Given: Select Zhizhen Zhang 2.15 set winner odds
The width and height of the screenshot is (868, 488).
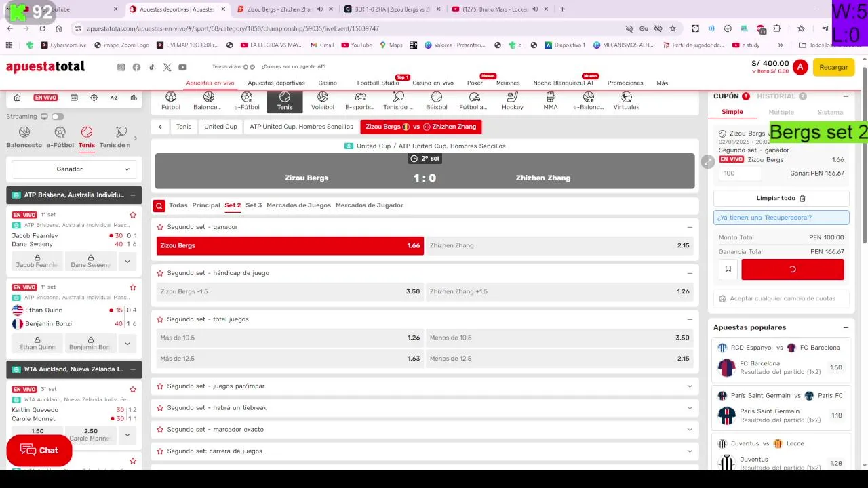Looking at the screenshot, I should point(559,246).
